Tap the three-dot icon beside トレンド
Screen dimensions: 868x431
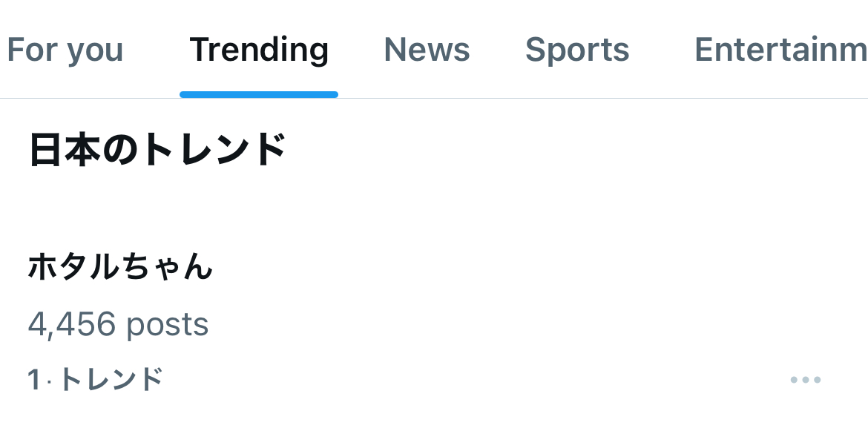pos(805,380)
